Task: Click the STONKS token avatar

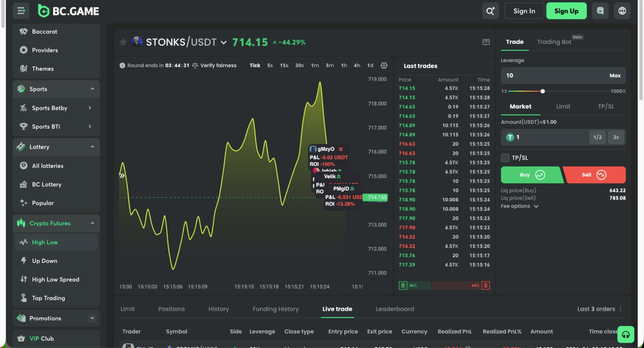Action: point(137,42)
